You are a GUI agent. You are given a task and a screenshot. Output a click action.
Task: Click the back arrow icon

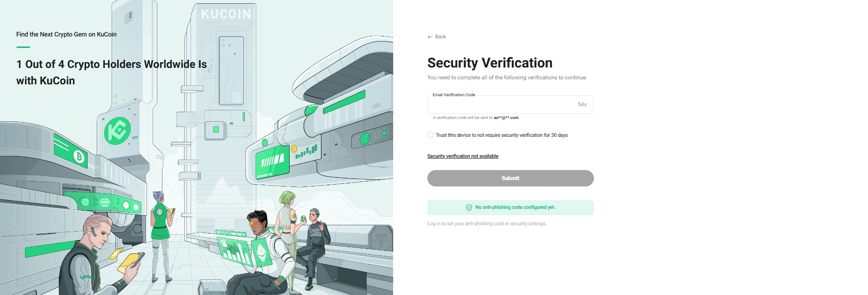pyautogui.click(x=430, y=37)
